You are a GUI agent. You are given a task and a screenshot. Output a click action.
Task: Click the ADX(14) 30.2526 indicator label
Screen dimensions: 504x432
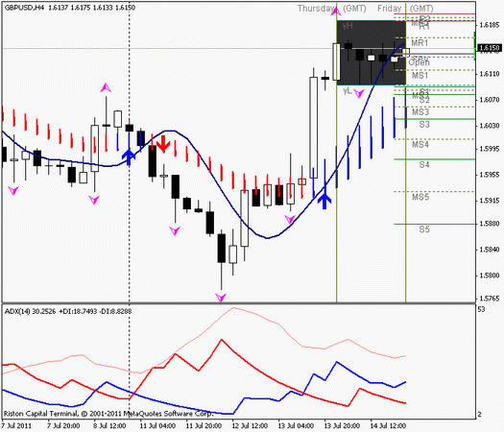pos(31,311)
